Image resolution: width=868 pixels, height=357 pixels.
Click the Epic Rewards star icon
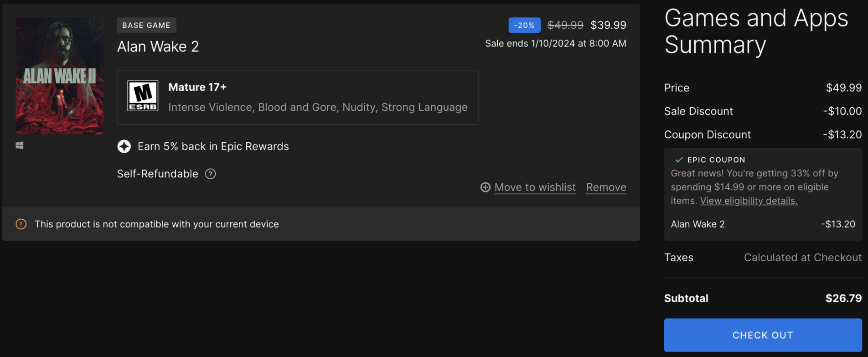tap(124, 146)
